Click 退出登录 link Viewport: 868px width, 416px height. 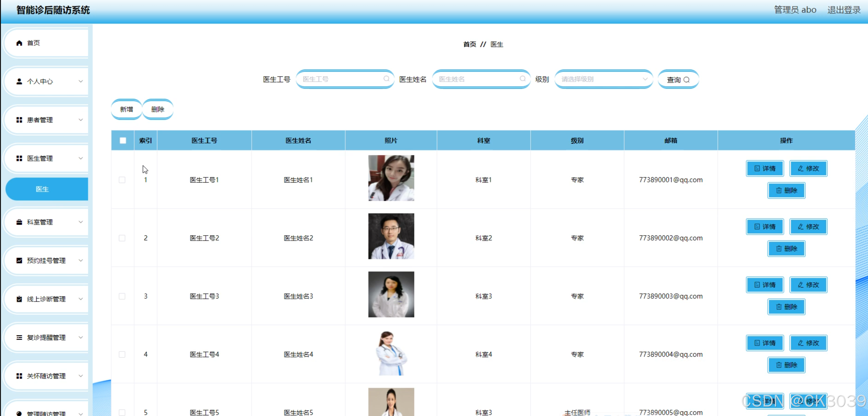click(x=844, y=10)
